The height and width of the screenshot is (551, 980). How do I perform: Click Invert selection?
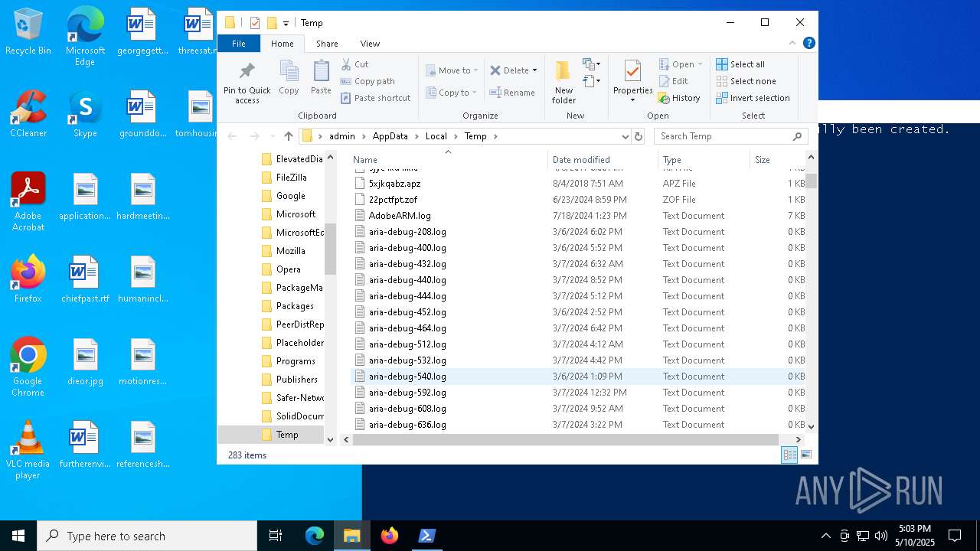[753, 98]
